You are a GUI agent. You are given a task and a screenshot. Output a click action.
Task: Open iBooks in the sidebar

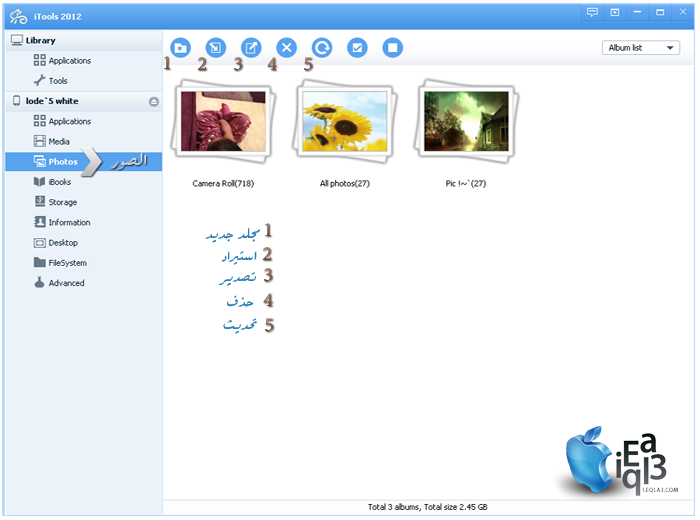59,182
